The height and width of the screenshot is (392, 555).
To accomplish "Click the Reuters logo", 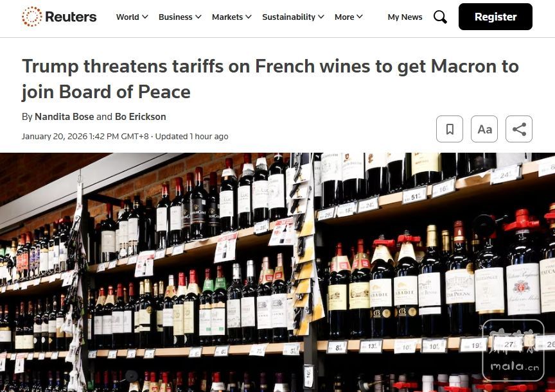I will click(59, 17).
